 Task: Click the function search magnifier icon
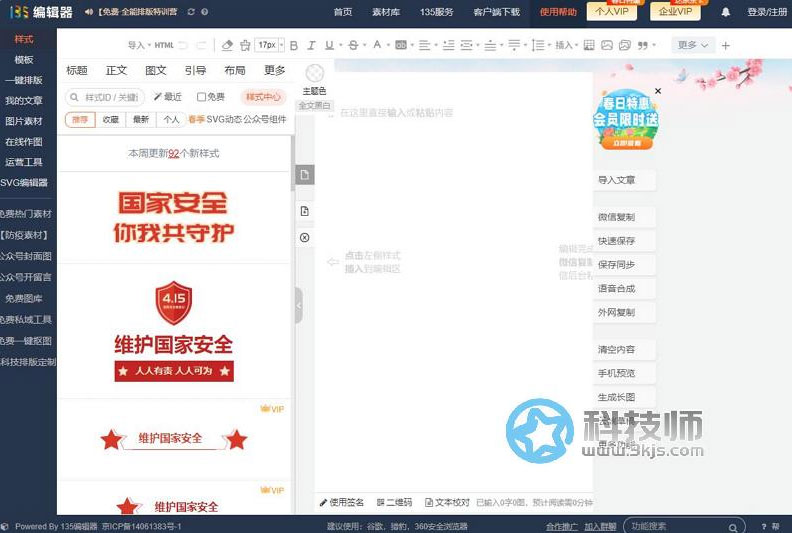[732, 527]
